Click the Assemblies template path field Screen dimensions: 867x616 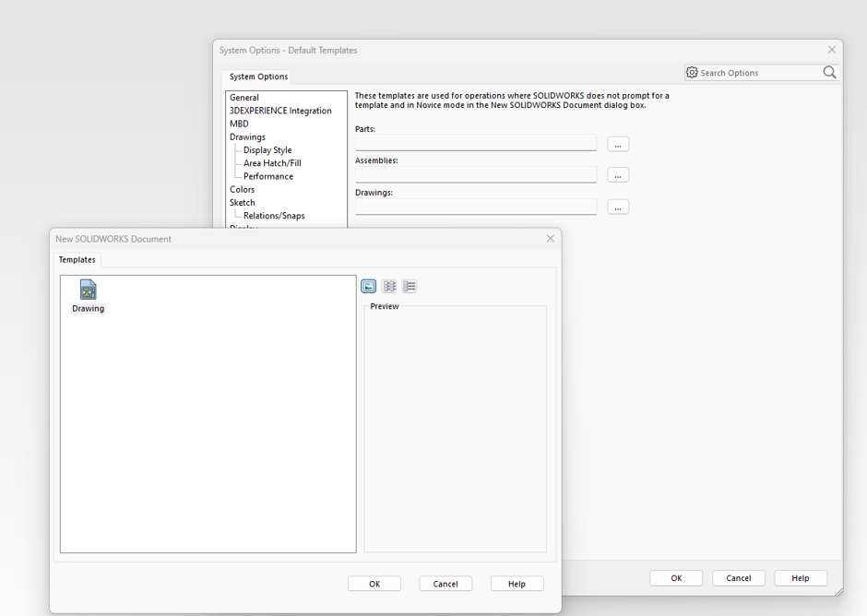(x=476, y=174)
